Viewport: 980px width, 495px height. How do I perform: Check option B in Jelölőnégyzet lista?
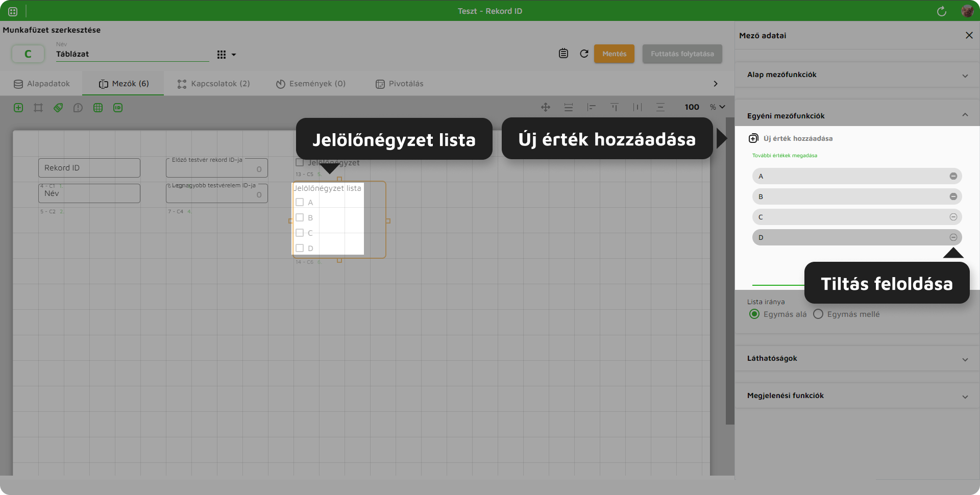tap(300, 218)
